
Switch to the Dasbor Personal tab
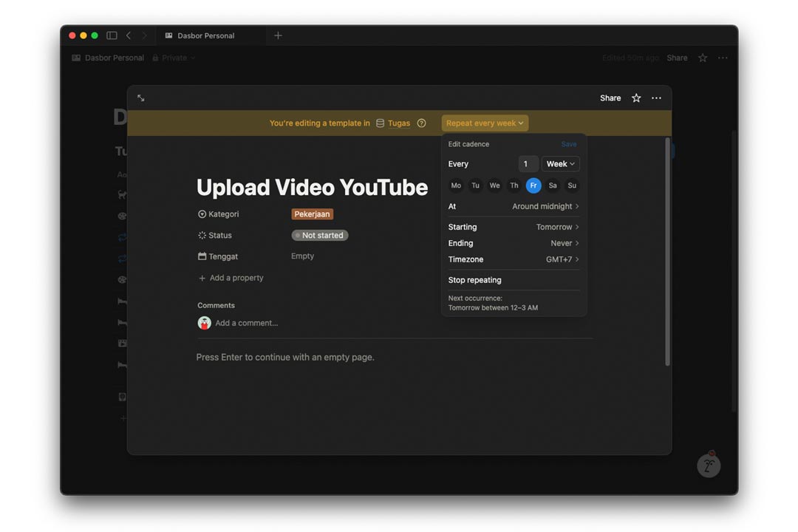click(205, 35)
